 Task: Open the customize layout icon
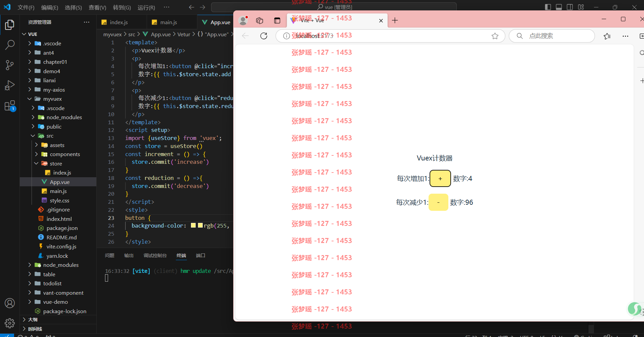[581, 7]
